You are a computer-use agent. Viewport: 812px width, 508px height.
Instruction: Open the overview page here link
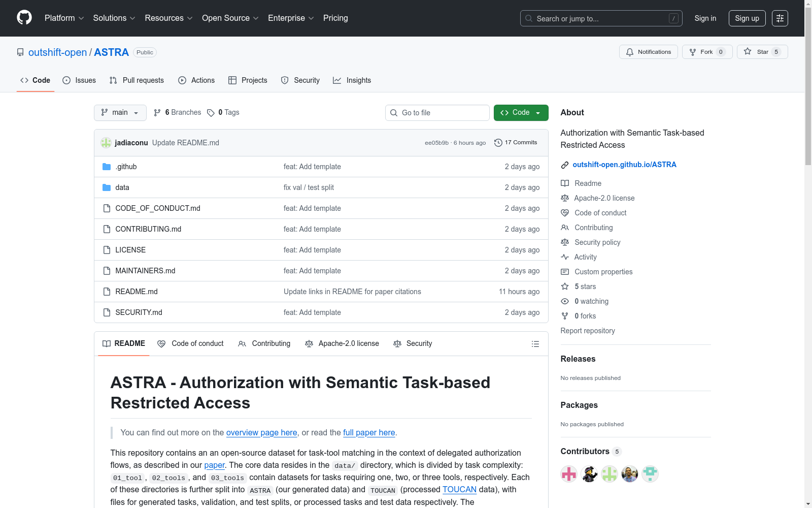pos(262,433)
